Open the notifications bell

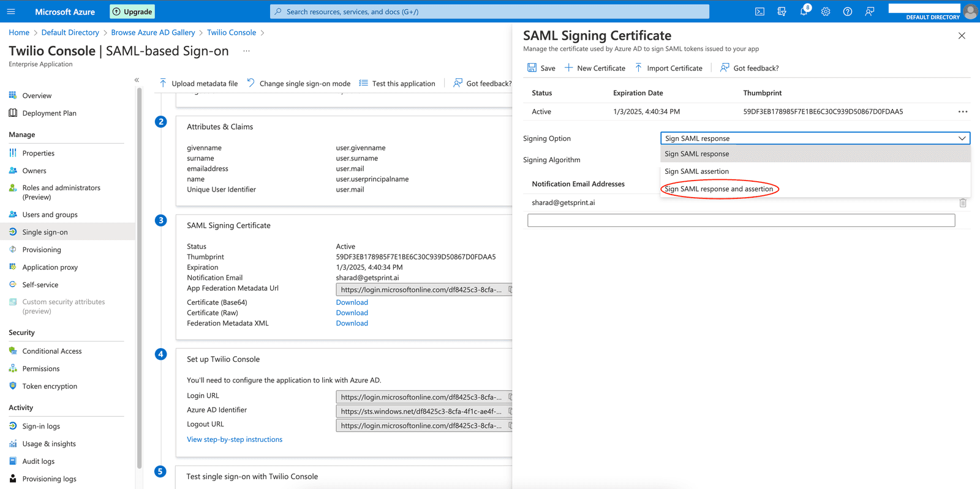coord(804,12)
